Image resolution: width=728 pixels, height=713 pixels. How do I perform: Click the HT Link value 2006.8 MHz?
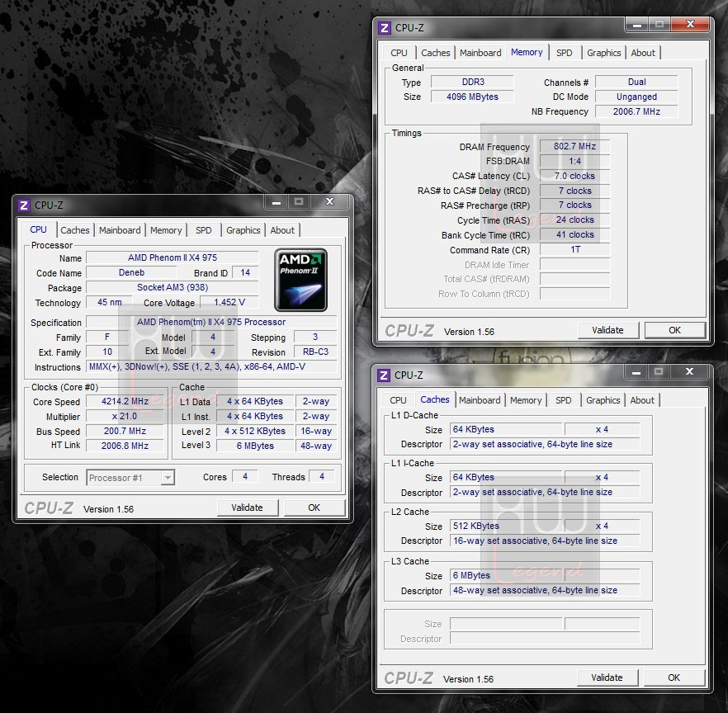(x=125, y=446)
